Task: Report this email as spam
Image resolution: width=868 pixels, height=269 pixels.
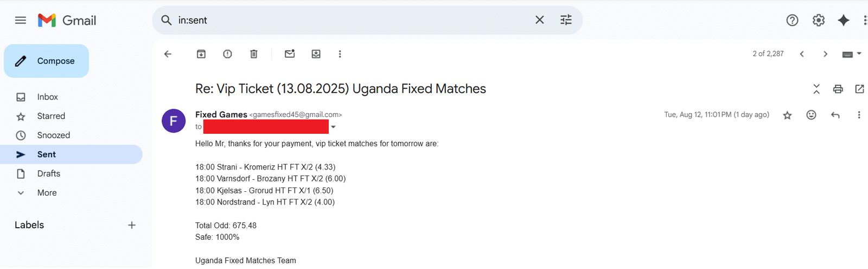Action: coord(227,54)
